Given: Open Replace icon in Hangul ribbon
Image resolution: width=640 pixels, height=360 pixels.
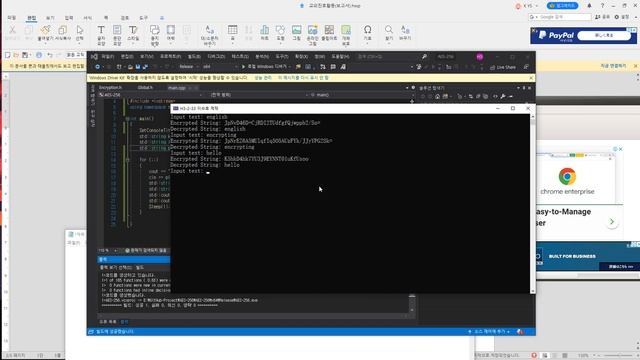Looking at the screenshot, I should click(405, 30).
